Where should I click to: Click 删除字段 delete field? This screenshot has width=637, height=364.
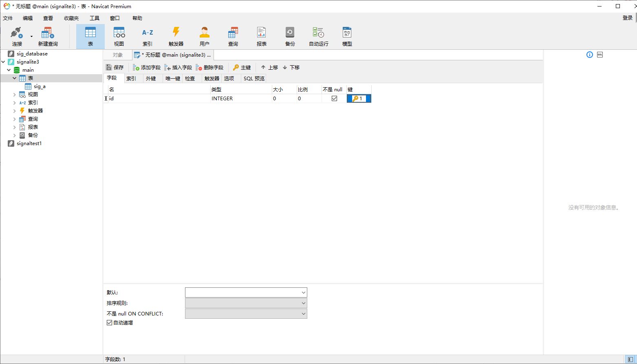point(209,67)
